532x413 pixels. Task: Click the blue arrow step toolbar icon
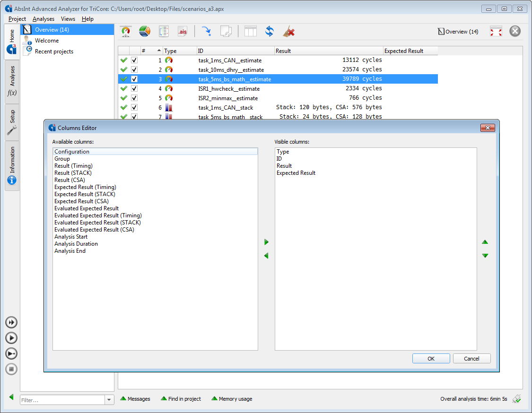point(206,32)
